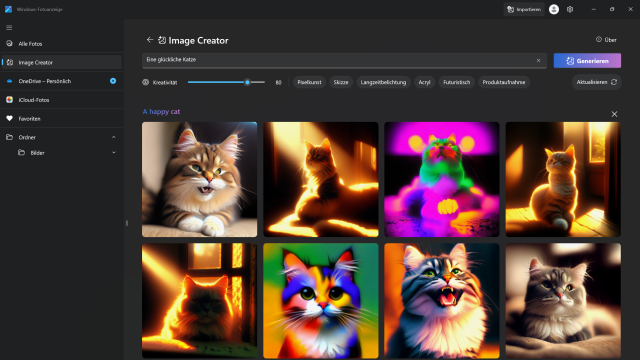The width and height of the screenshot is (640, 360).
Task: Toggle the Pixelkunst style chip
Action: pyautogui.click(x=309, y=82)
